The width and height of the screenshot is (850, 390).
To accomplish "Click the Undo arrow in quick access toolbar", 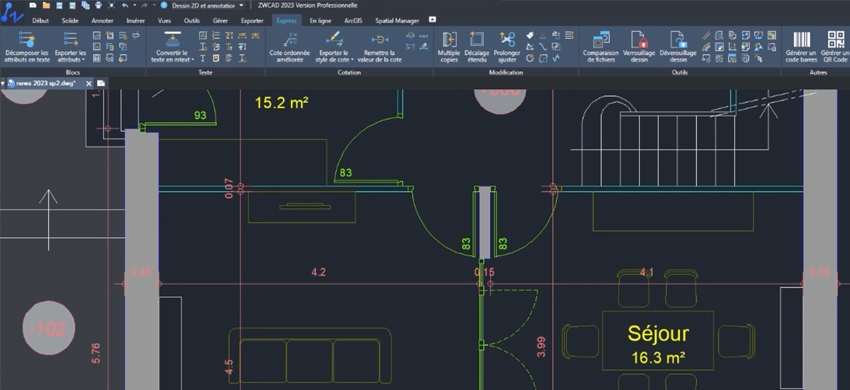I will click(x=125, y=5).
